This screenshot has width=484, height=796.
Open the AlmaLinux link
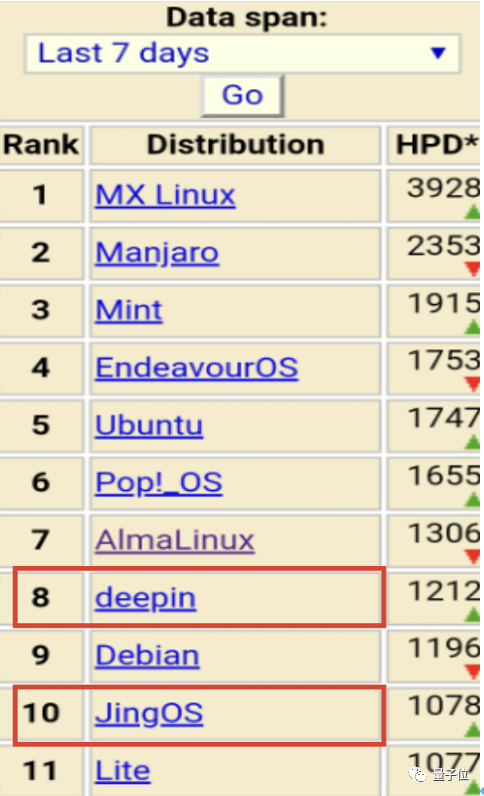[x=174, y=540]
